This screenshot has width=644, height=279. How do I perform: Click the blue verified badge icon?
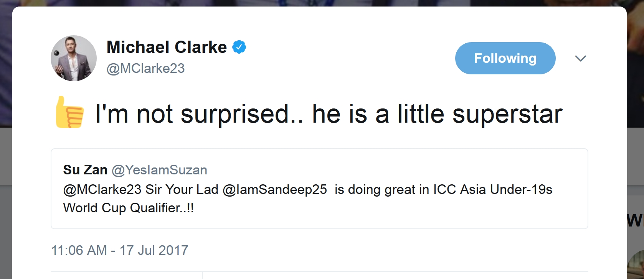239,47
